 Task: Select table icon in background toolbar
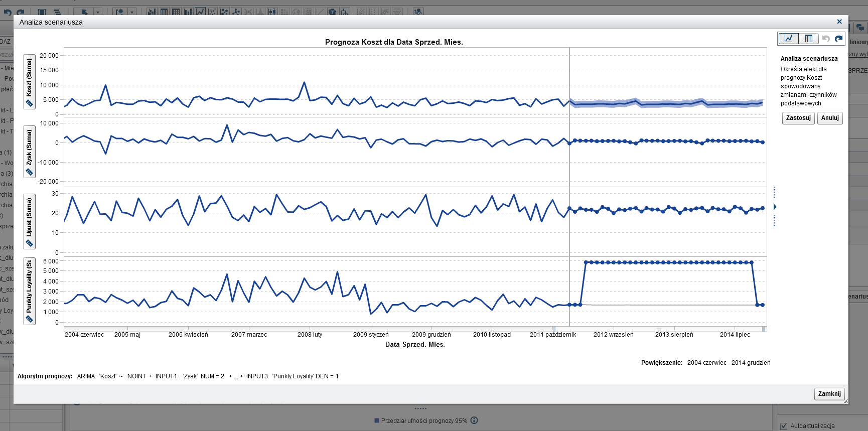[x=164, y=12]
